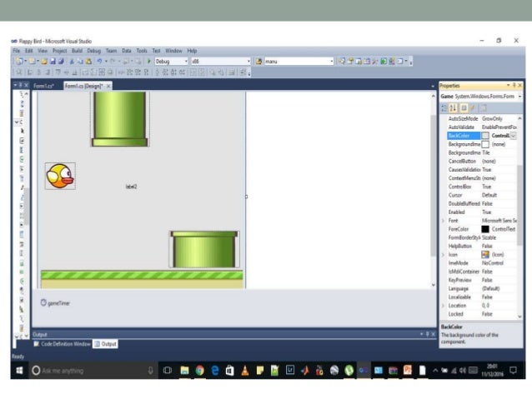Open PowerPoint from the taskbar

407,370
